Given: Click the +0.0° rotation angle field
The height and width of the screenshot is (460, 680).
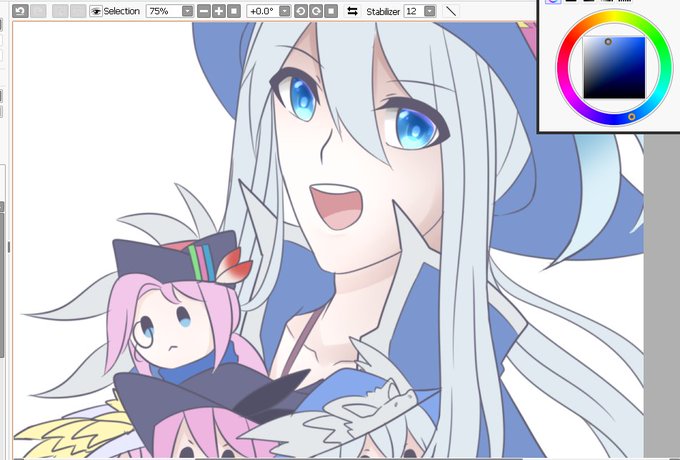Looking at the screenshot, I should [x=263, y=11].
